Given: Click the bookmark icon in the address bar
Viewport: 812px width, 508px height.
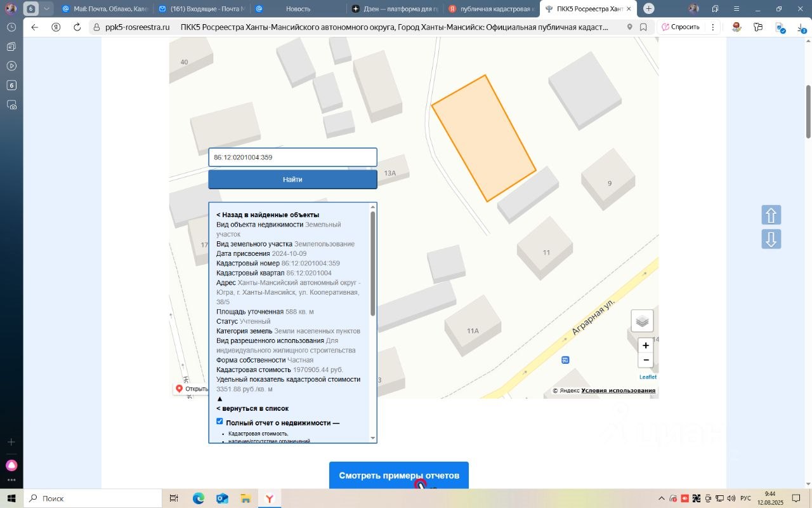Looking at the screenshot, I should [643, 27].
